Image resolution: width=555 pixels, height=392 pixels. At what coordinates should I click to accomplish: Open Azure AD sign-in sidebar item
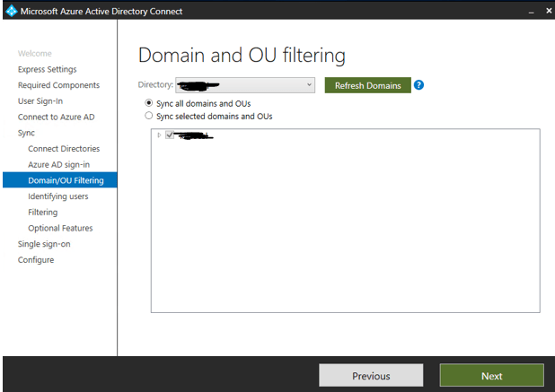tap(58, 164)
